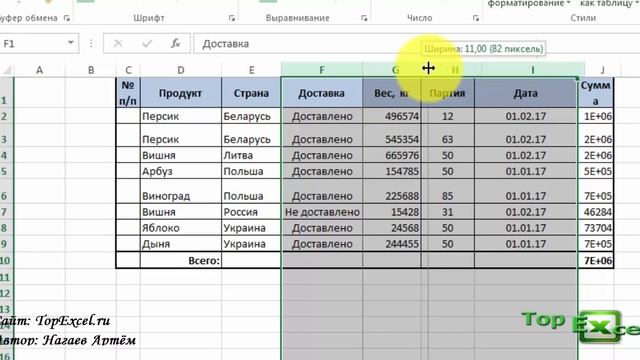Click the Партия cell with value 31

pos(448,212)
